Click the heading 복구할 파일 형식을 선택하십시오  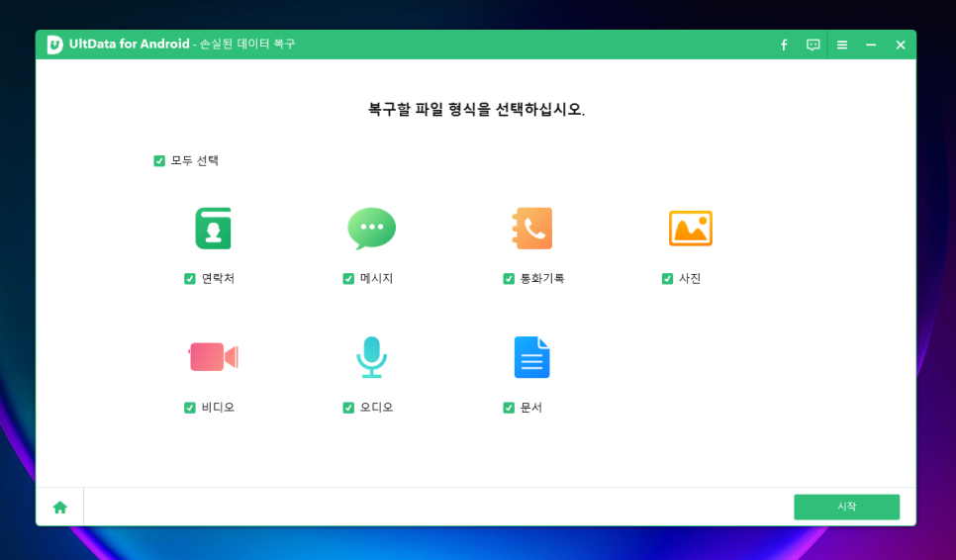click(476, 110)
